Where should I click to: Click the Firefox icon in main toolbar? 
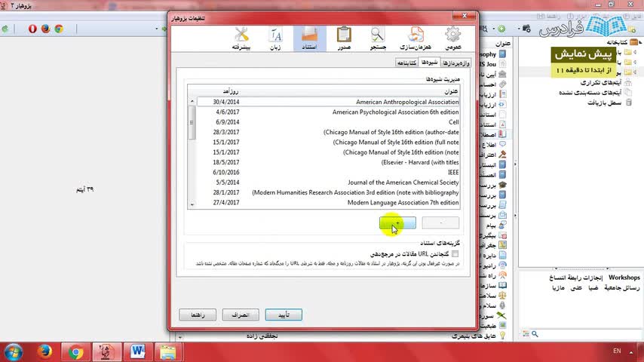tap(45, 29)
